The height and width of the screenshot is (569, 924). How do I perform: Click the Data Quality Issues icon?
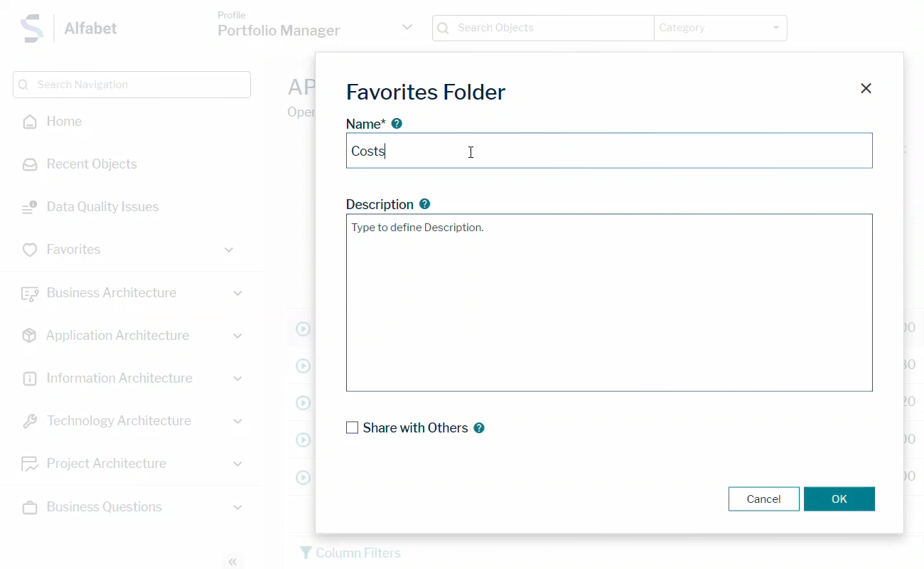click(29, 206)
